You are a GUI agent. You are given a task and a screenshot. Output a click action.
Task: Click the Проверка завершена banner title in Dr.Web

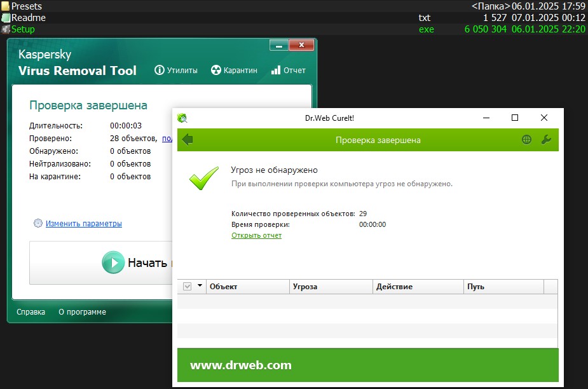pos(378,140)
